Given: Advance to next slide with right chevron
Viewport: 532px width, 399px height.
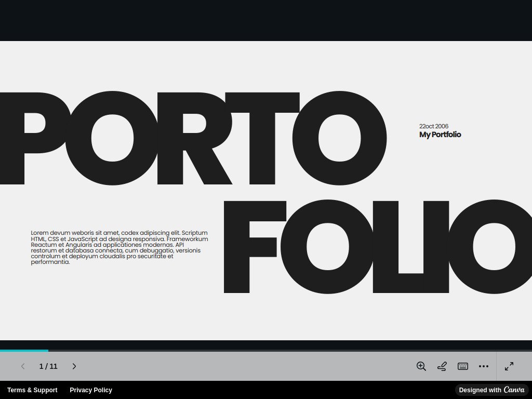Looking at the screenshot, I should tap(74, 366).
